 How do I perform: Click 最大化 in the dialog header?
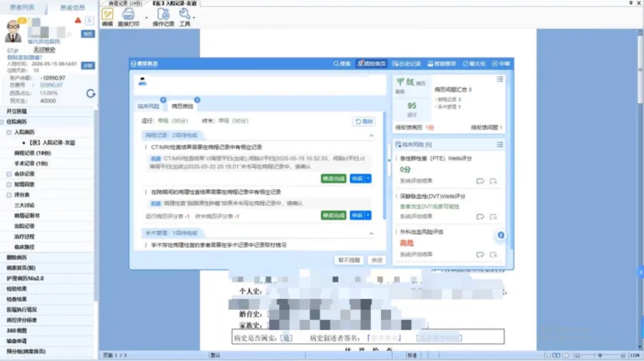coord(474,64)
